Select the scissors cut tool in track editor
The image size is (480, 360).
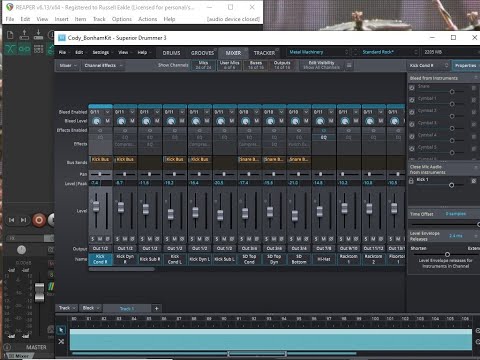tap(61, 341)
